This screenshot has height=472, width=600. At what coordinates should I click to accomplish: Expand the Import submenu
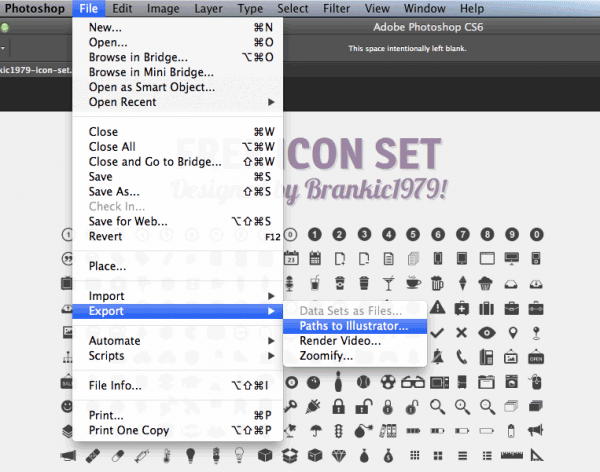click(x=177, y=296)
